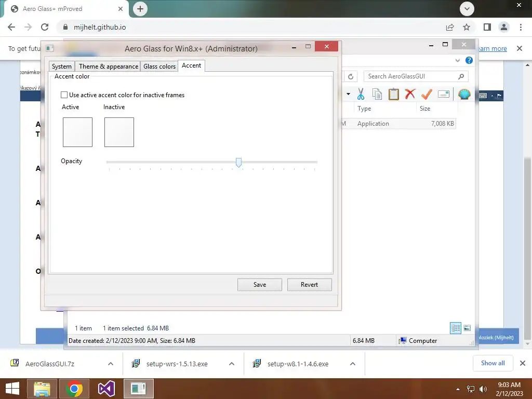Pick the Inactive accent color swatch
532x399 pixels.
[119, 132]
